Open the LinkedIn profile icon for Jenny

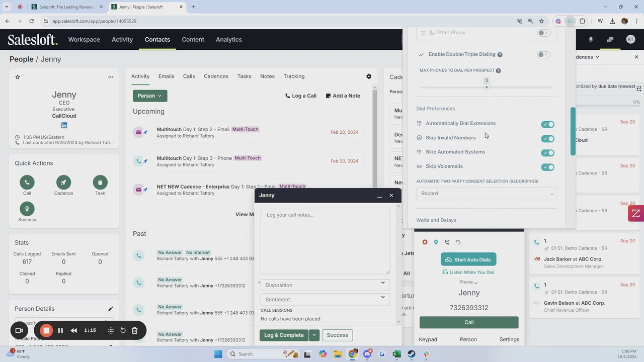(x=64, y=125)
